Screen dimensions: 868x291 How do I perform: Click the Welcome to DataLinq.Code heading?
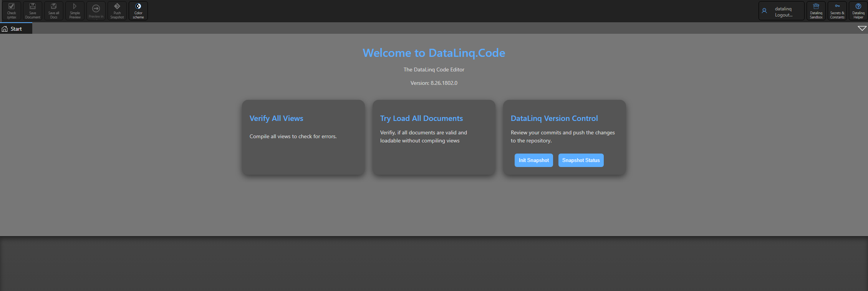pos(434,53)
